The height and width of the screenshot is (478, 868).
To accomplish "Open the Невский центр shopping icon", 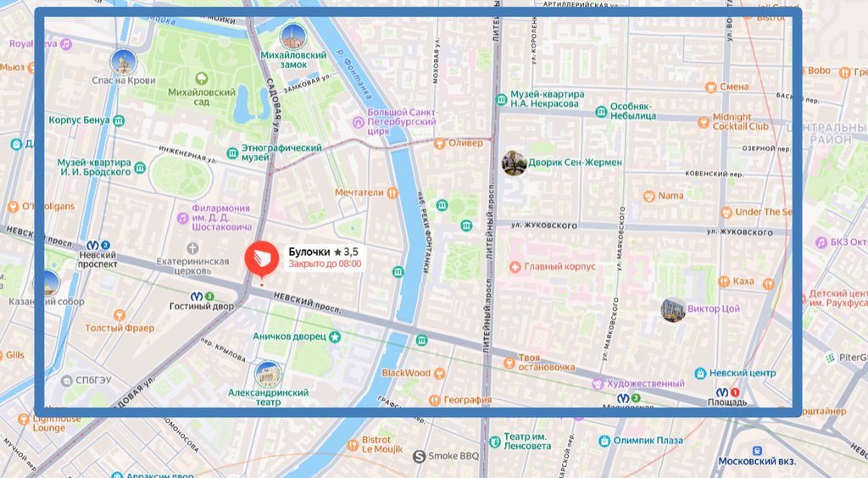I will (700, 374).
